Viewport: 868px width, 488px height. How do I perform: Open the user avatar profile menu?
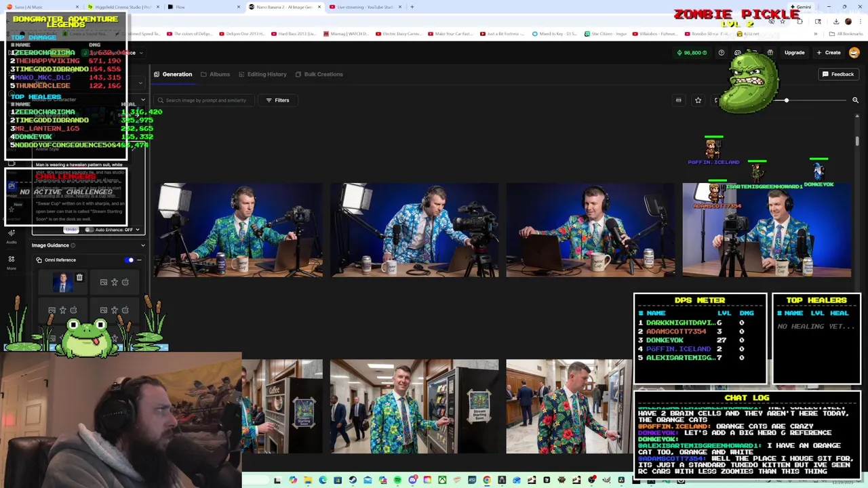pos(854,53)
